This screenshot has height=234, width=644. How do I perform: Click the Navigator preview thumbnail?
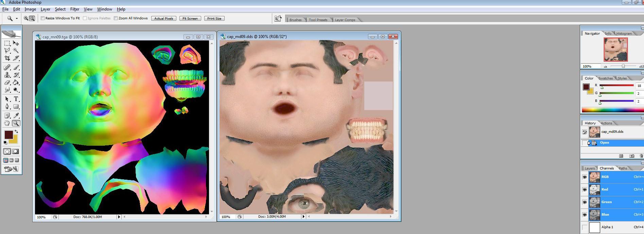pyautogui.click(x=615, y=50)
